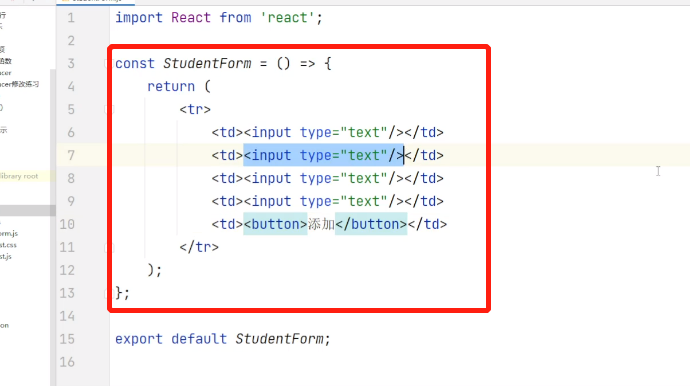The width and height of the screenshot is (690, 386).
Task: Click gutter line number 10
Action: click(x=67, y=224)
